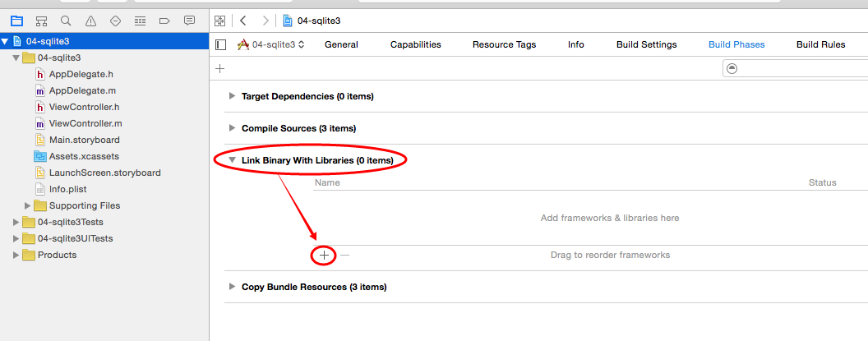Click the Assets.xcassets catalog icon

[39, 156]
